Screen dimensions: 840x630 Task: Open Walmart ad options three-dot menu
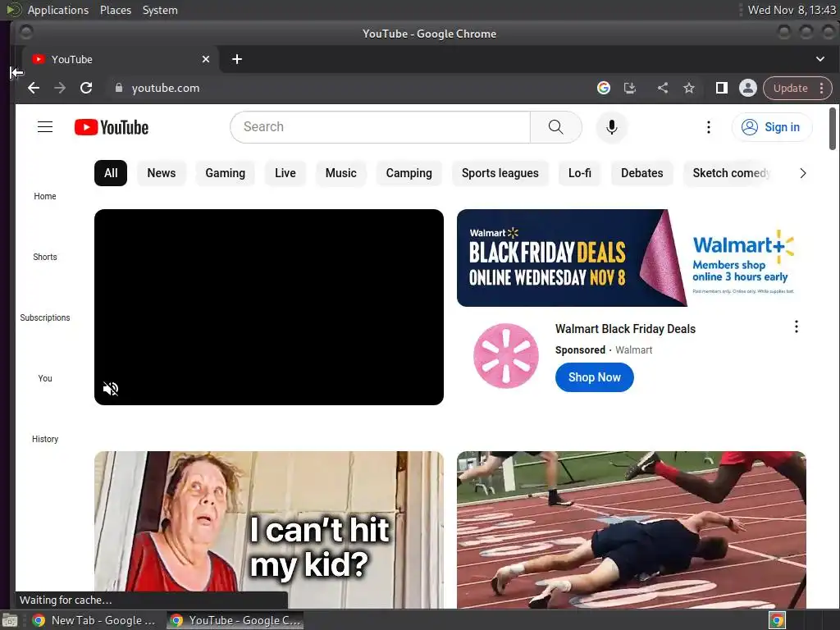pyautogui.click(x=796, y=326)
